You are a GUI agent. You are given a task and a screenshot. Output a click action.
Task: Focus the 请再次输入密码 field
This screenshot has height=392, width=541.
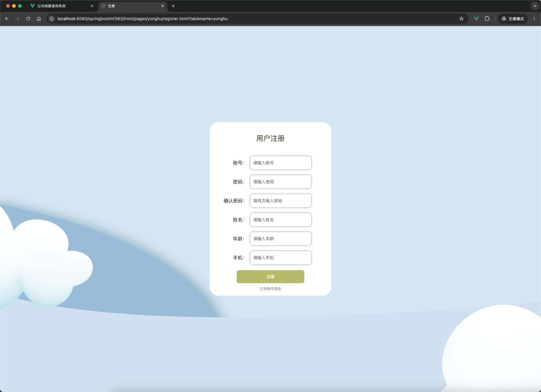pos(281,201)
